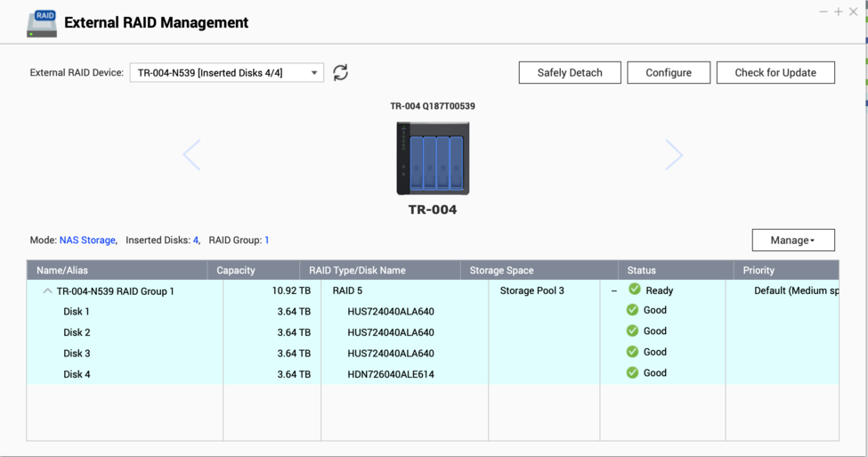The width and height of the screenshot is (868, 457).
Task: Click the RAID 5 type cell
Action: 347,290
